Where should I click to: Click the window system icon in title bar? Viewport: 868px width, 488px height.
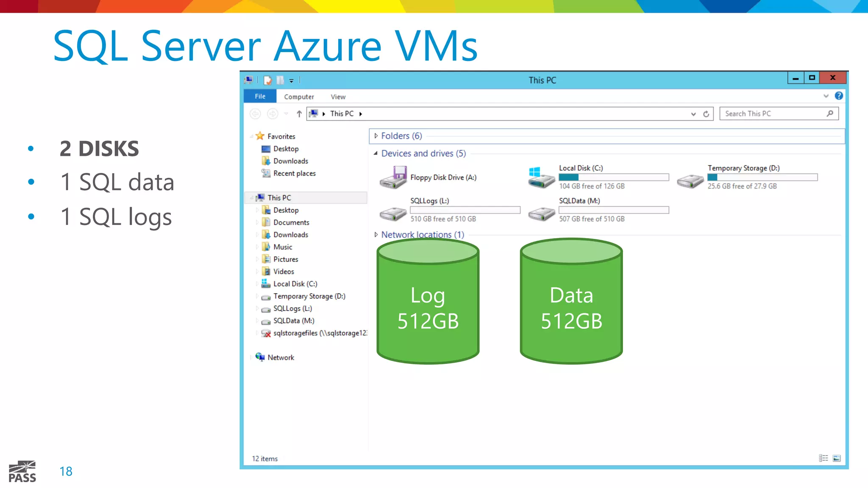point(249,80)
